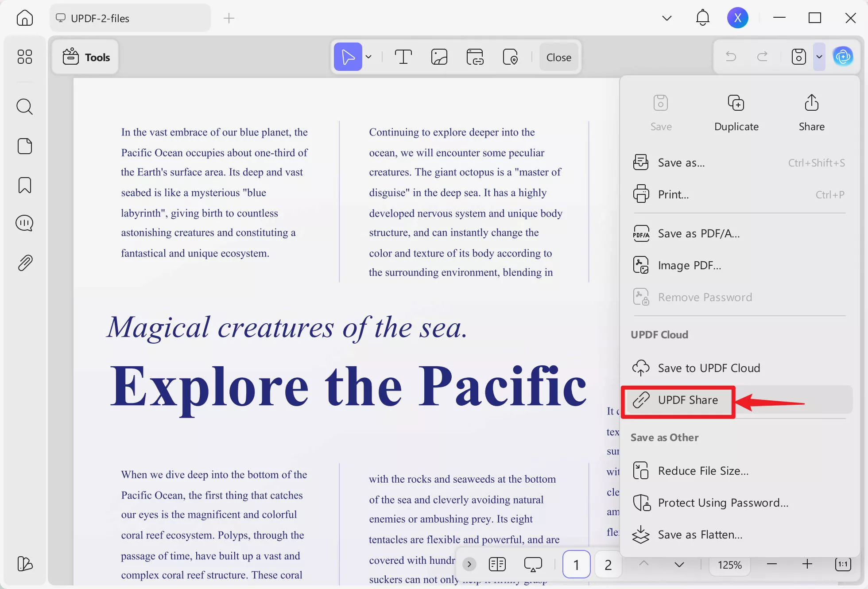Click the Close button to exit edit mode
The image size is (868, 589).
558,57
